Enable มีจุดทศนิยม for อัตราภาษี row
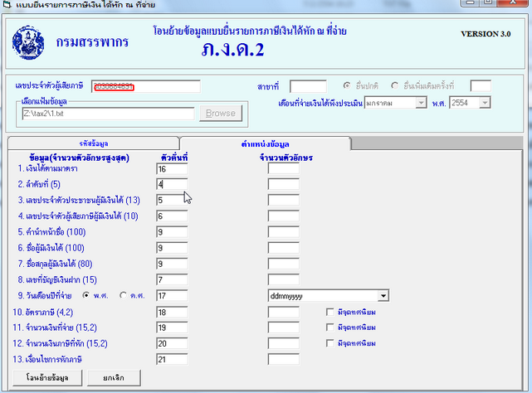532x393 pixels. [330, 312]
